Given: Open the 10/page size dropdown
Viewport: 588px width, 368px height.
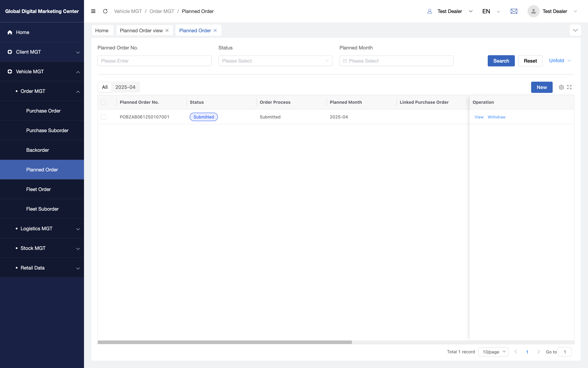Looking at the screenshot, I should [x=493, y=352].
